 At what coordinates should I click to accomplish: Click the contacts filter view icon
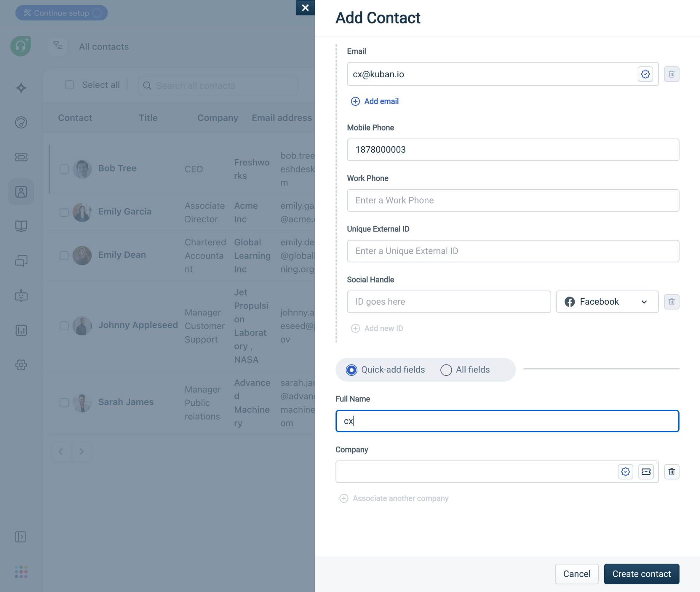pyautogui.click(x=58, y=46)
